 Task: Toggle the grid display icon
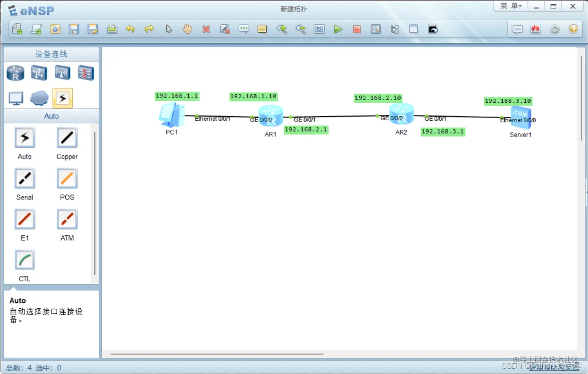414,29
